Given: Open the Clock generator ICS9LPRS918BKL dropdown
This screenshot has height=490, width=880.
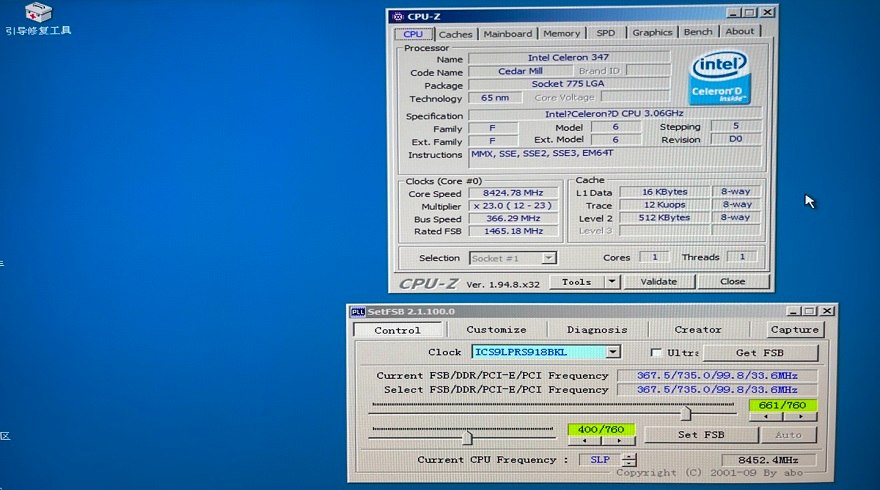Looking at the screenshot, I should pyautogui.click(x=546, y=352).
